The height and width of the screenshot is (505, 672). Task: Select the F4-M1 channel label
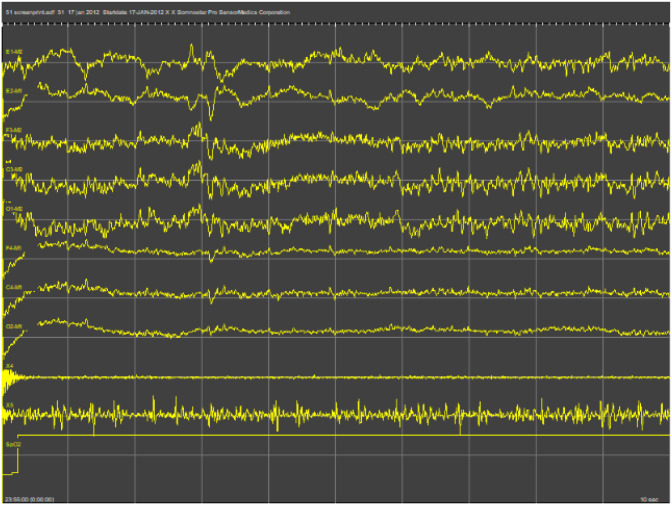pyautogui.click(x=14, y=248)
